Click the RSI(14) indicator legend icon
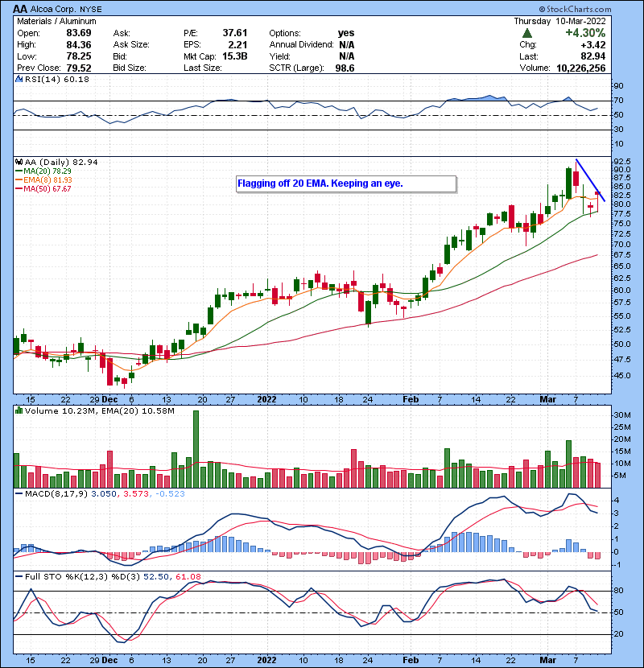 point(19,79)
